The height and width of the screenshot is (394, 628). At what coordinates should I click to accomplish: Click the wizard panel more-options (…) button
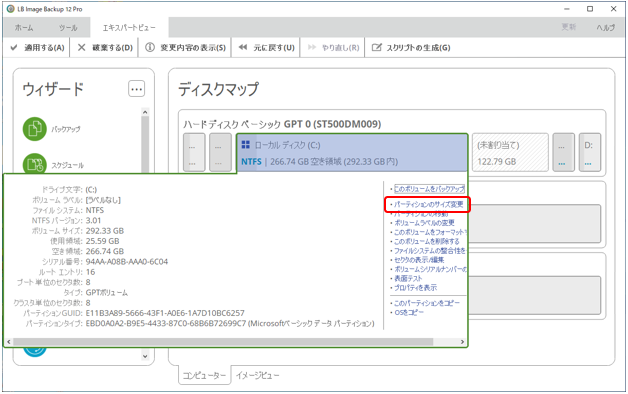coord(137,89)
